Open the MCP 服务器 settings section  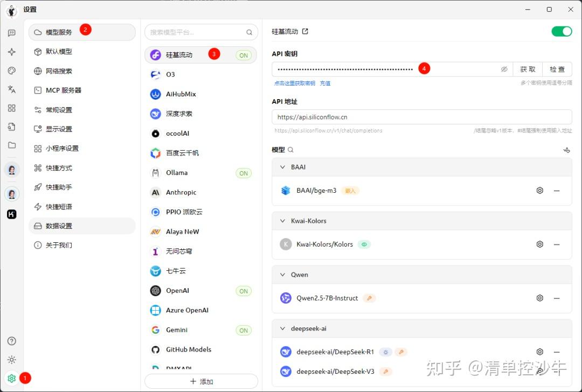click(64, 90)
